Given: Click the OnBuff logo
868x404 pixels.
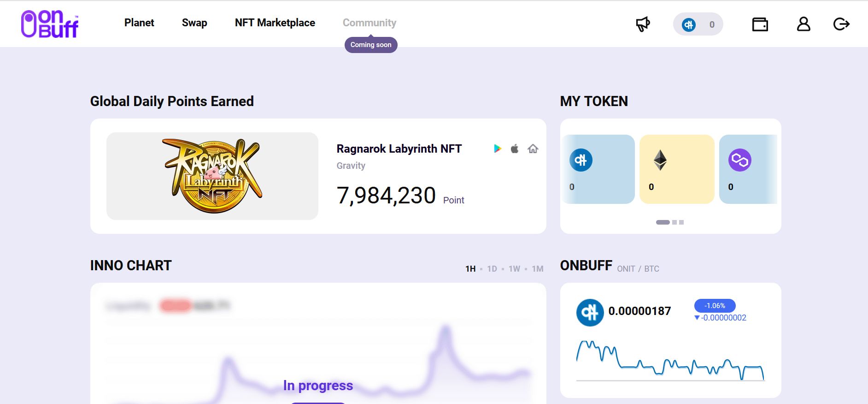Looking at the screenshot, I should [x=50, y=24].
